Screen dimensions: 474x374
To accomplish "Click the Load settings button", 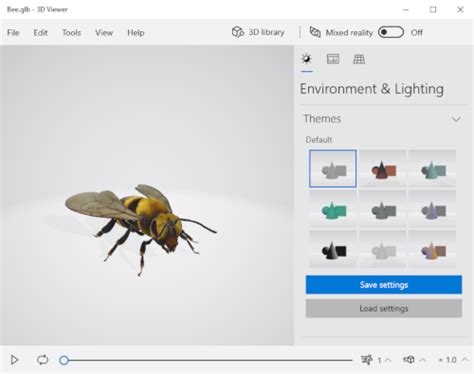I will click(x=384, y=308).
